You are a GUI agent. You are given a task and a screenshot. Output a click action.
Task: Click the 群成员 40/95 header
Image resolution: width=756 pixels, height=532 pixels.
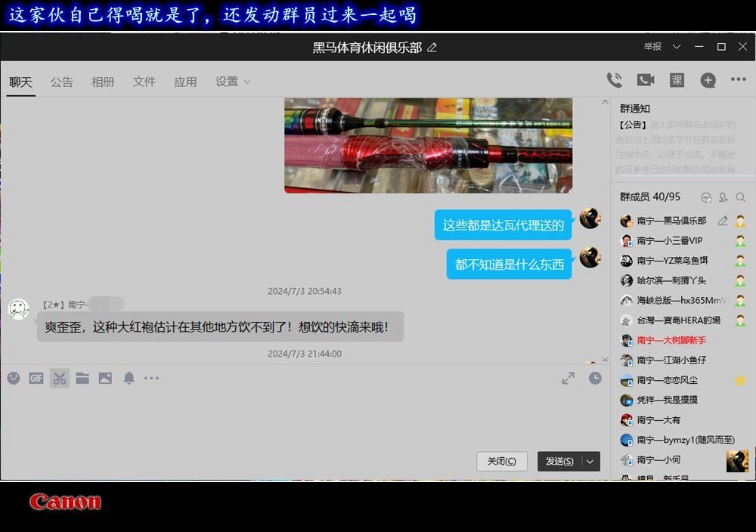coord(650,197)
